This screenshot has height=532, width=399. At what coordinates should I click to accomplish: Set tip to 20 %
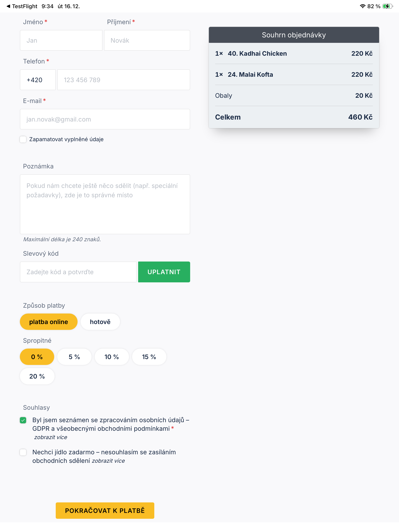tap(37, 376)
